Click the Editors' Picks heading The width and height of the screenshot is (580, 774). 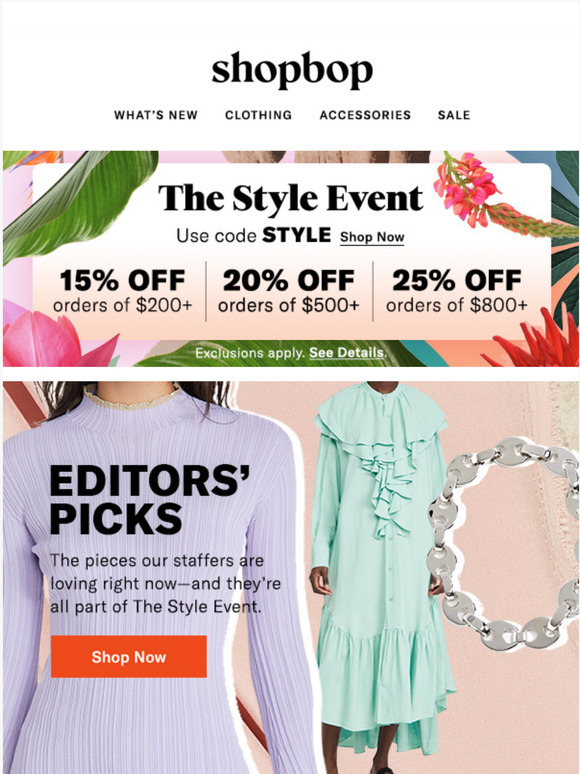coord(150,500)
